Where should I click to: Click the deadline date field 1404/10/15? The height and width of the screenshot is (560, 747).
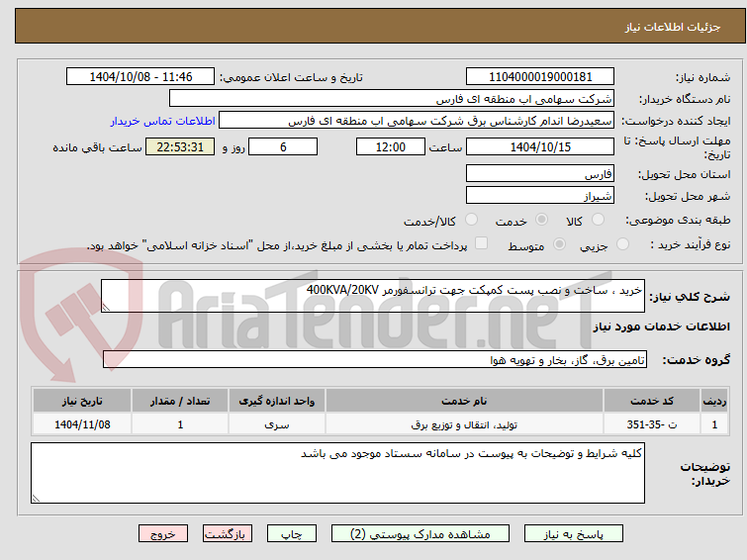pyautogui.click(x=540, y=146)
